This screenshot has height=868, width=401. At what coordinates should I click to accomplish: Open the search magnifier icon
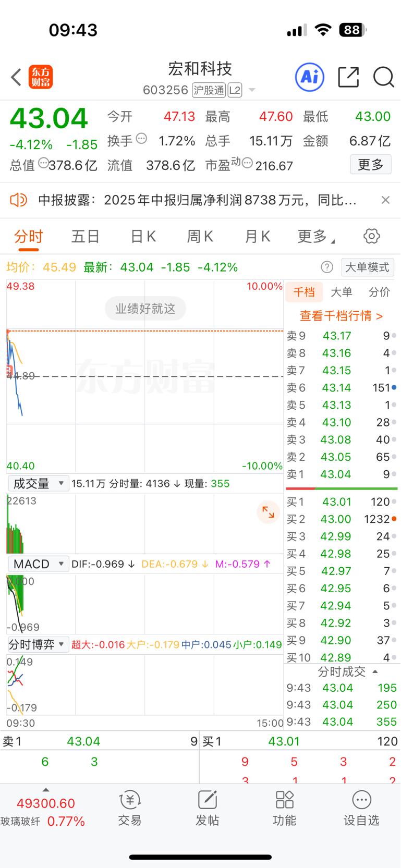click(383, 77)
